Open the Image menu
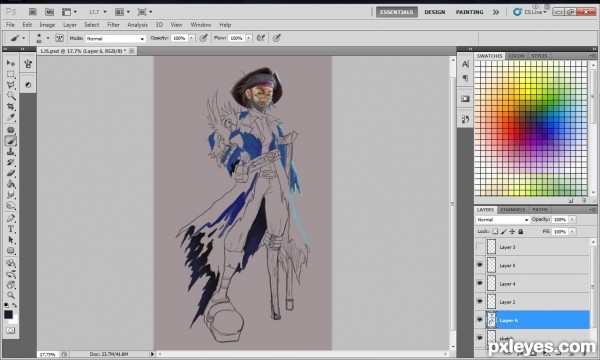Viewport: 600px width, 360px height. [47, 25]
